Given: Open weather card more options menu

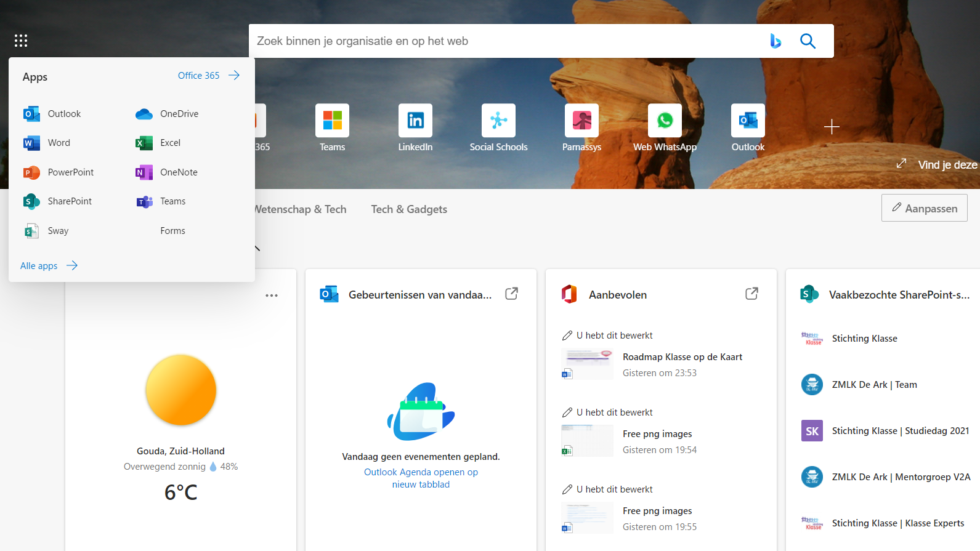Looking at the screenshot, I should tap(272, 296).
